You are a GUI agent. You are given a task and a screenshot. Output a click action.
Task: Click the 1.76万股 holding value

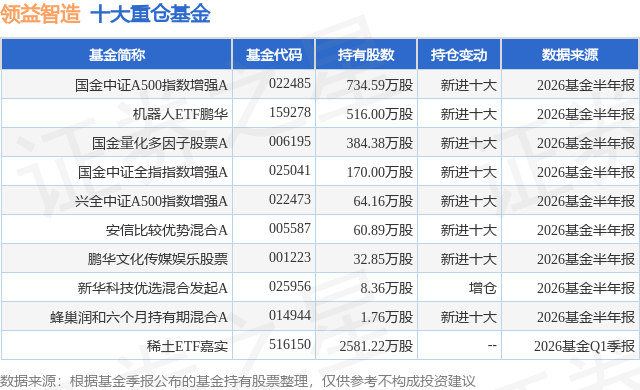(x=387, y=317)
